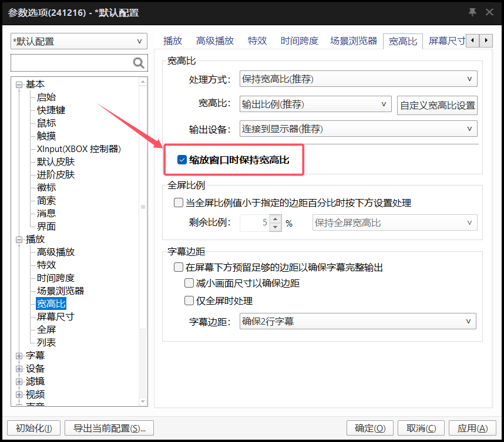Open the 输出设备 dropdown
Screen dimensions: 504x442
tap(358, 129)
